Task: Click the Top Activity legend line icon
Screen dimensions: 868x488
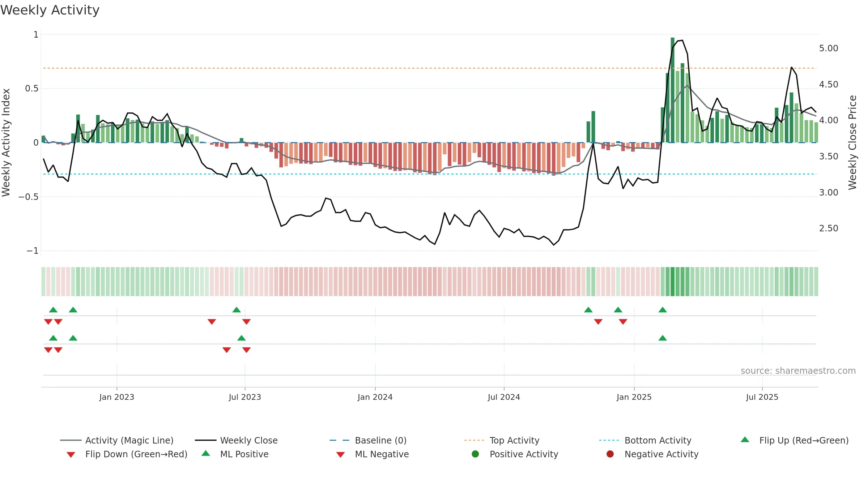Action: point(474,440)
